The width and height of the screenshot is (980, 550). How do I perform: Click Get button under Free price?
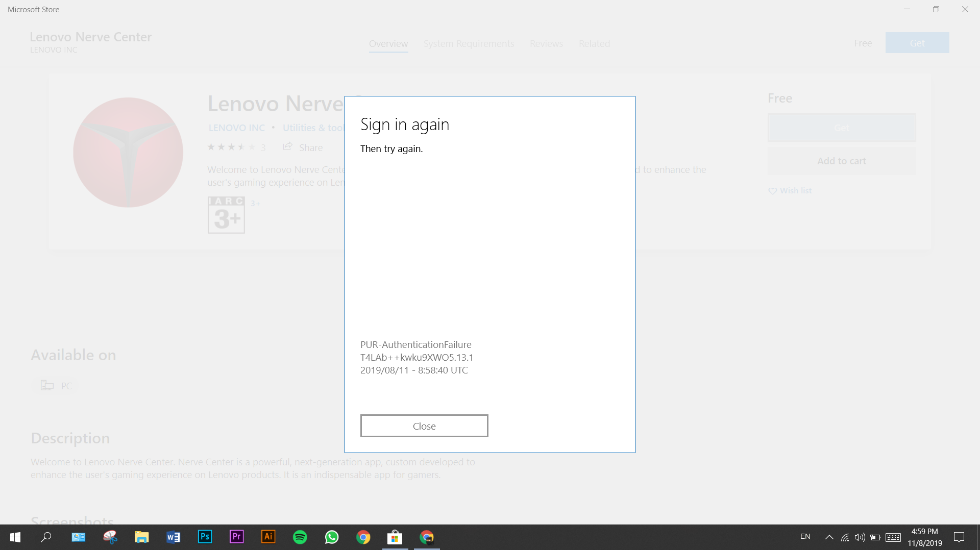[x=842, y=128]
